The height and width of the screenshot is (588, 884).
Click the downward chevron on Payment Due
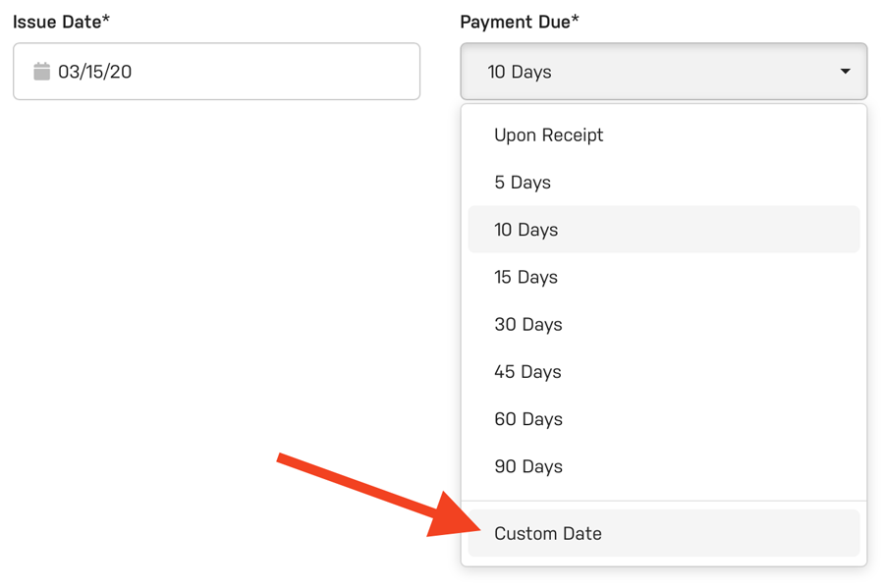[x=845, y=71]
